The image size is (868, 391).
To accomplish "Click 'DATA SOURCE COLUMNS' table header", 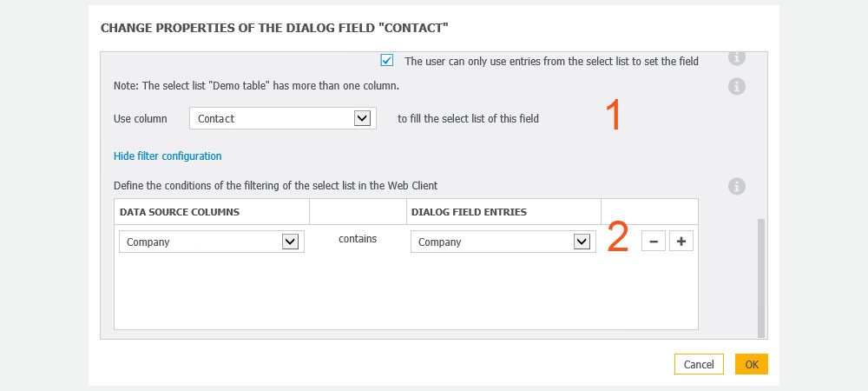I will pyautogui.click(x=180, y=212).
